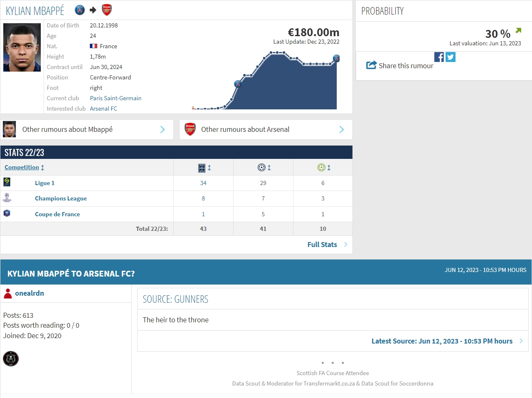532x398 pixels.
Task: Click the goals ball icon header
Action: 261,168
